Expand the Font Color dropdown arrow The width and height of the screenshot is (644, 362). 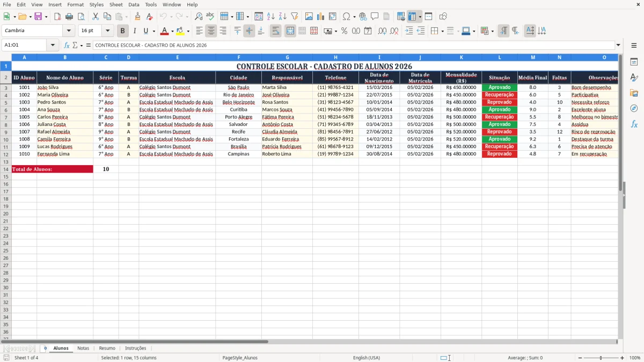coord(172,31)
